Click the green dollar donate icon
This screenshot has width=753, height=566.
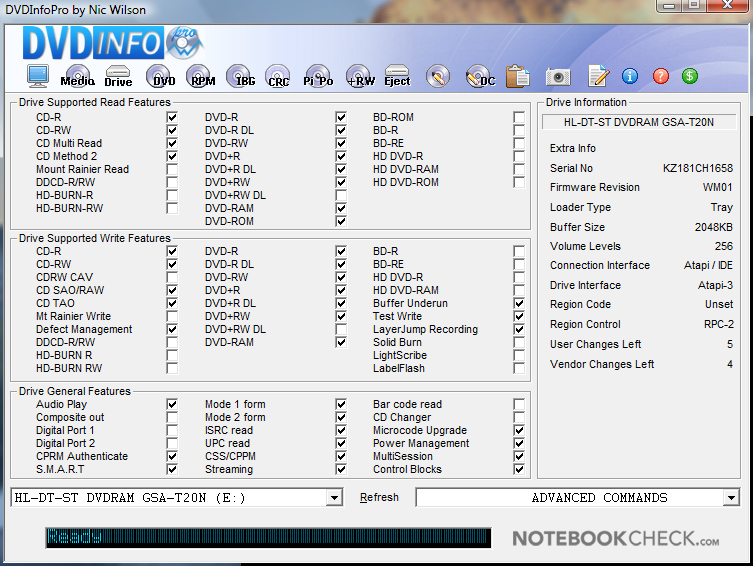click(690, 76)
